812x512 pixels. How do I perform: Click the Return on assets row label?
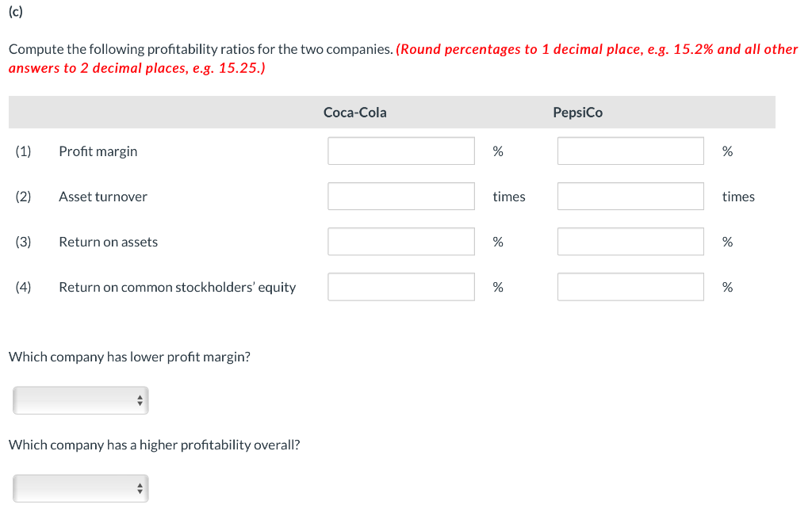[108, 242]
